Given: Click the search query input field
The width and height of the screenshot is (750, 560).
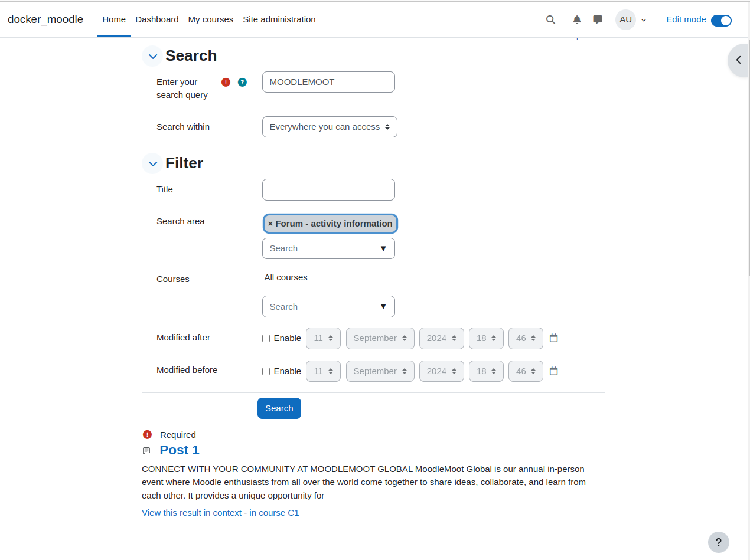Looking at the screenshot, I should (328, 82).
